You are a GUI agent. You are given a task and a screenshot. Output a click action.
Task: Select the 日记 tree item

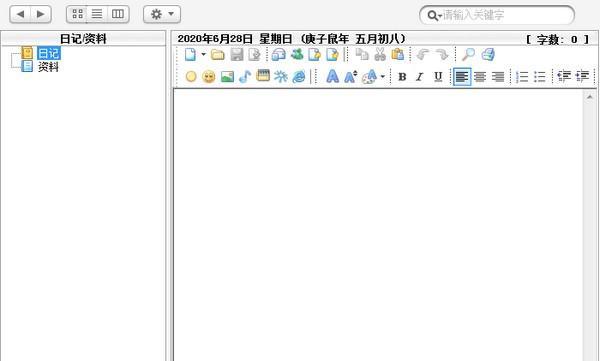(x=48, y=53)
